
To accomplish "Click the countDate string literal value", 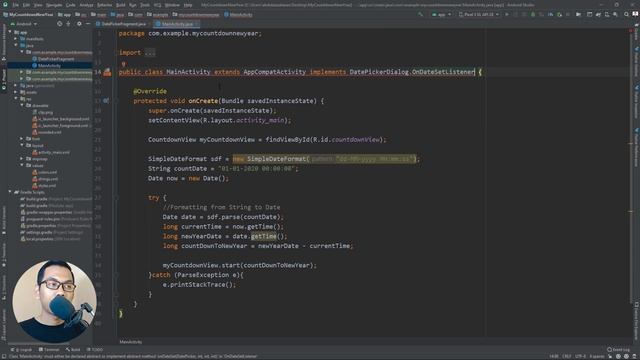I will (256, 169).
